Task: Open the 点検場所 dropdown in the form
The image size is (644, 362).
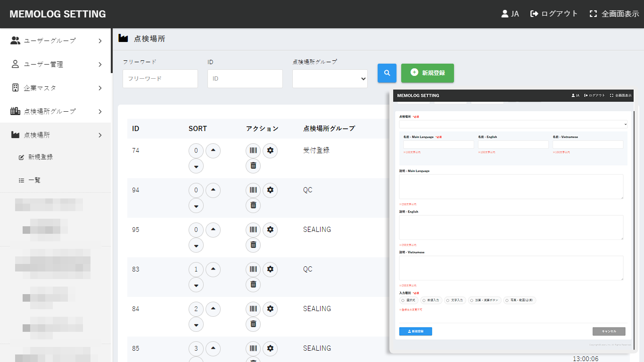Action: point(513,124)
